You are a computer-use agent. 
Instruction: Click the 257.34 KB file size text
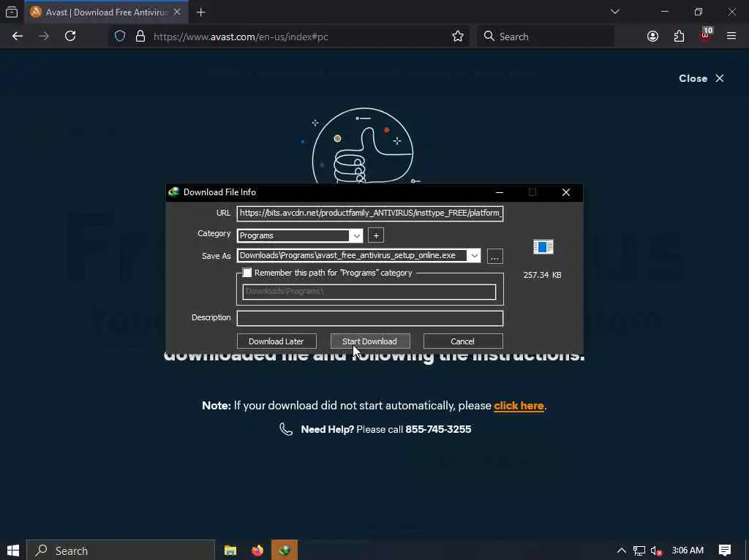tap(542, 275)
